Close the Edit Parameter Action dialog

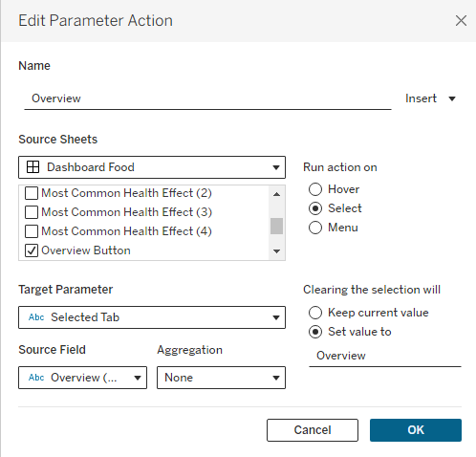point(461,21)
